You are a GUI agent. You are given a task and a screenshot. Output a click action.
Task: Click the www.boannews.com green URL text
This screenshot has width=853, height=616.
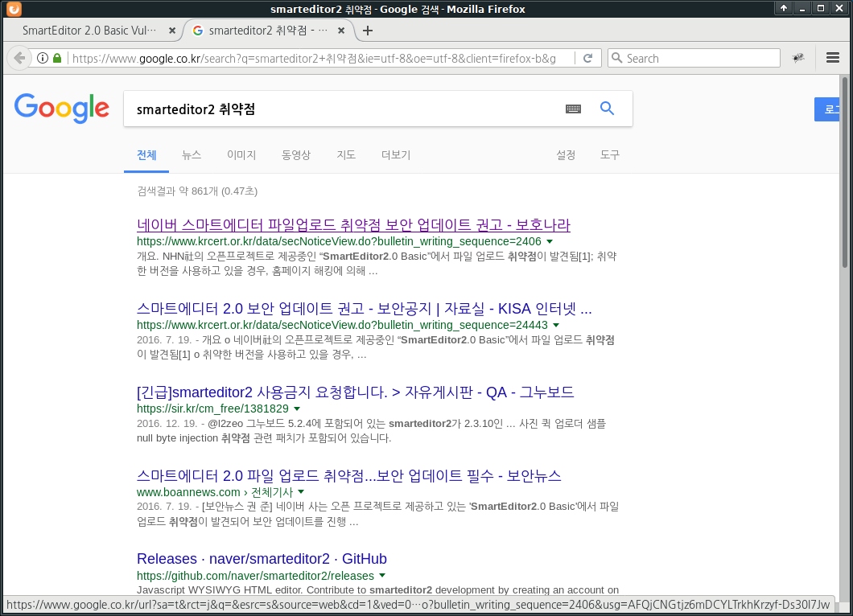click(188, 492)
